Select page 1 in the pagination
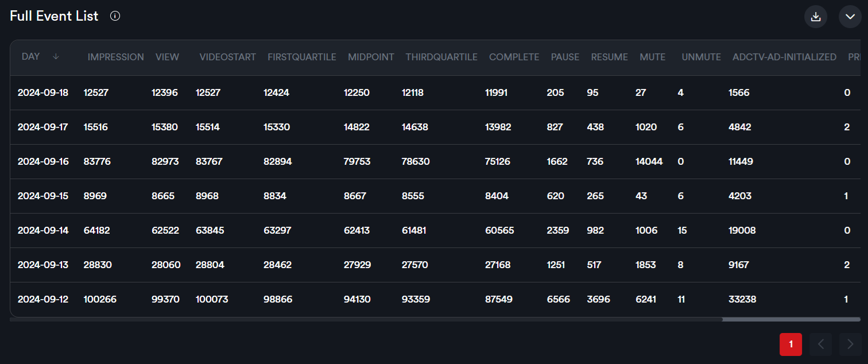This screenshot has height=364, width=868. pyautogui.click(x=790, y=344)
